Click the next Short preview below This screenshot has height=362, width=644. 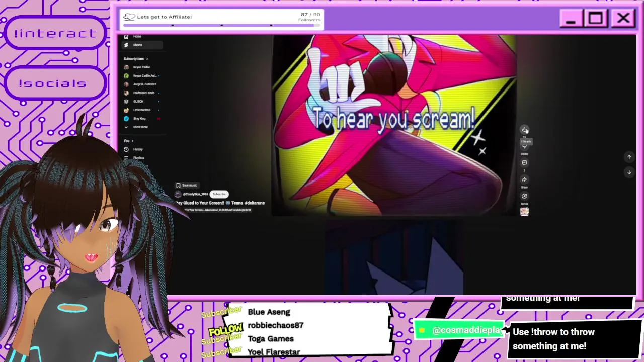pyautogui.click(x=394, y=258)
